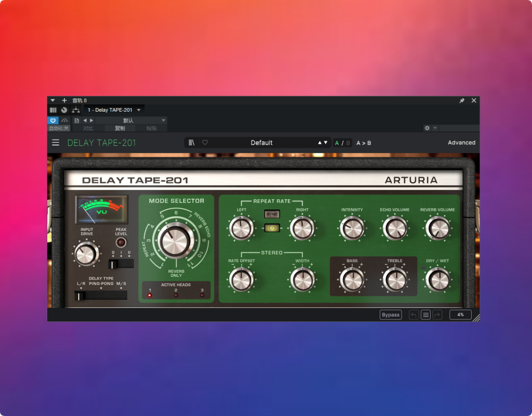Screen dimensions: 532x416
Task: Click the TREBLE knob
Action: (395, 280)
